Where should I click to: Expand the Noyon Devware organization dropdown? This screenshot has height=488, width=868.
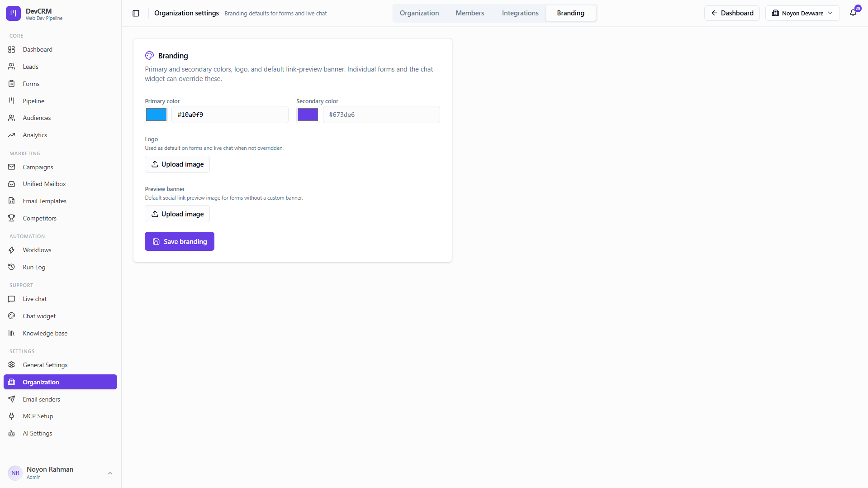point(802,13)
